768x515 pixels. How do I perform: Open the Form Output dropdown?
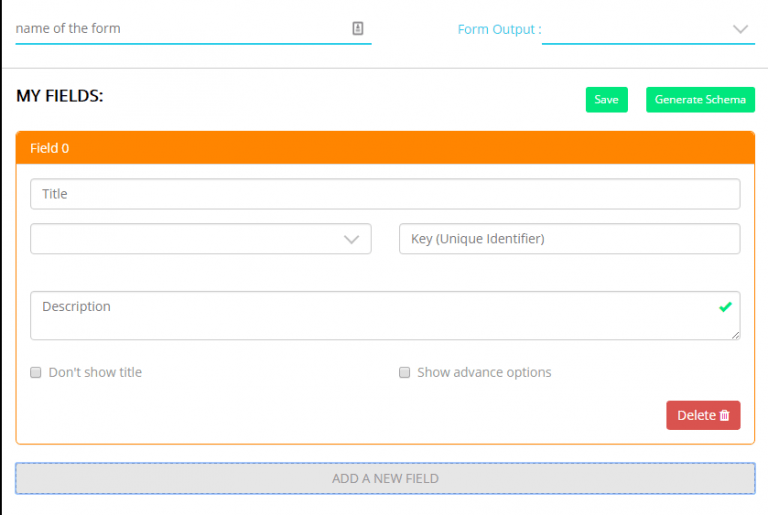[x=648, y=29]
